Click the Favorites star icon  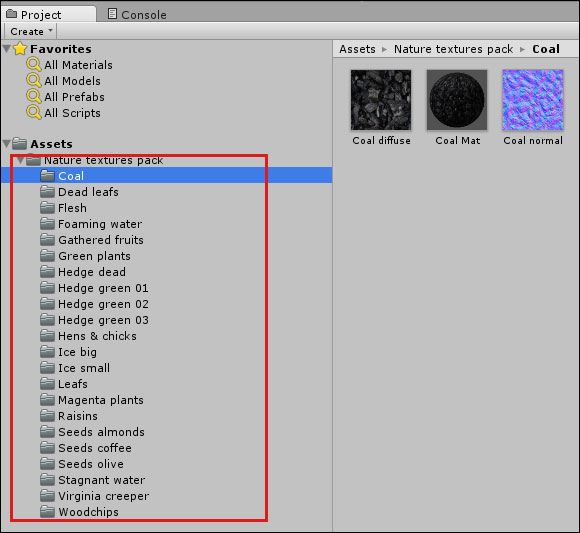pos(20,48)
